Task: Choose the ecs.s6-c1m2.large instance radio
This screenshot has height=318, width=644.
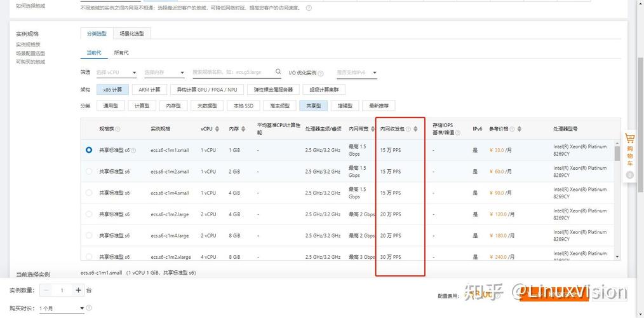Action: [x=89, y=214]
